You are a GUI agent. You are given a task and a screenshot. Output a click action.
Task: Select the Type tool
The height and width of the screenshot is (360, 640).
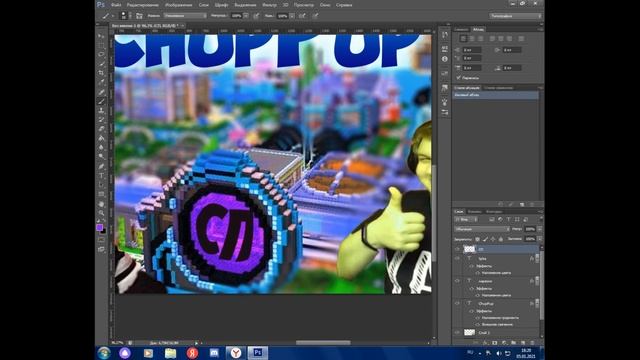point(101,176)
